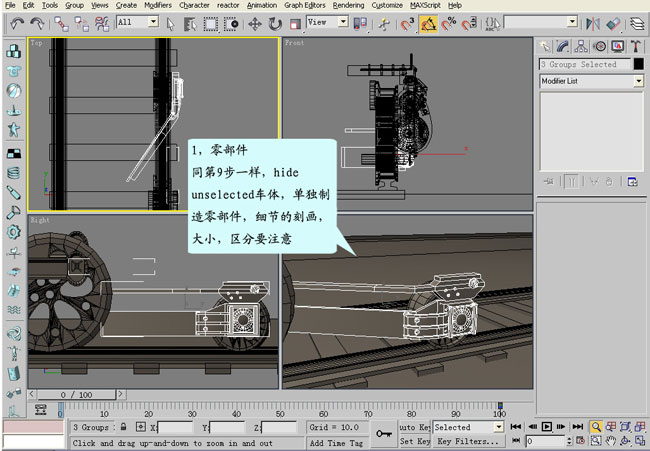
Task: Click the Key Filters button
Action: tap(468, 441)
